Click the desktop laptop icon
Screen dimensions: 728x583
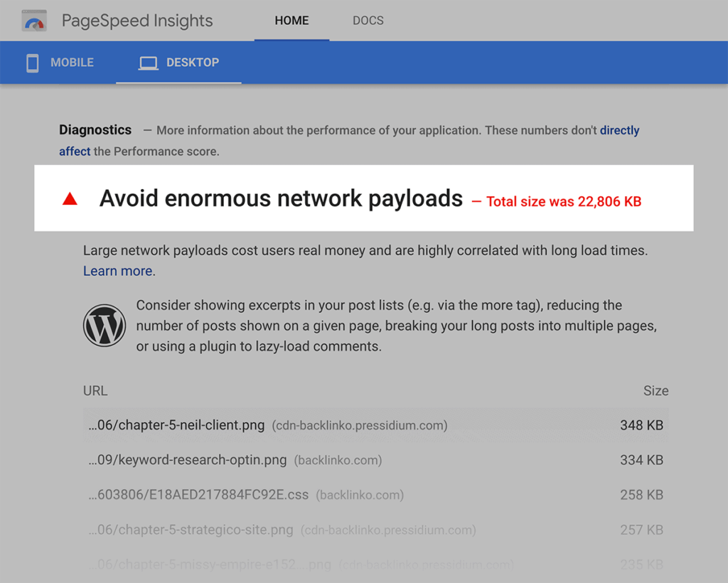[x=149, y=63]
